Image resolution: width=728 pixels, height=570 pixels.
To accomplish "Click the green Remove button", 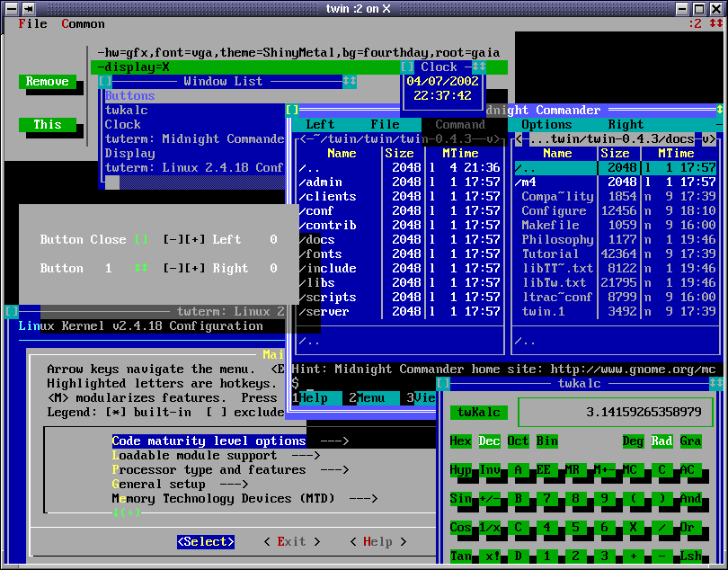I will (49, 82).
